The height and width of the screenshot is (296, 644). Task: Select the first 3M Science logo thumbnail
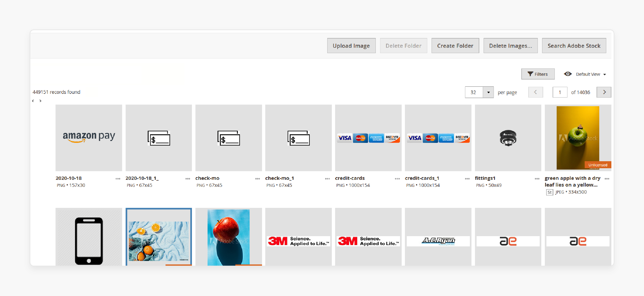click(x=298, y=237)
